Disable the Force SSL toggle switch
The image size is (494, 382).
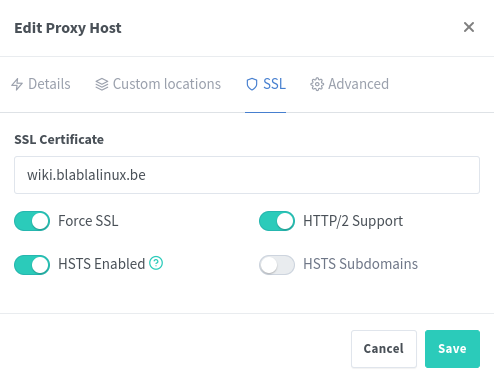[x=32, y=221]
